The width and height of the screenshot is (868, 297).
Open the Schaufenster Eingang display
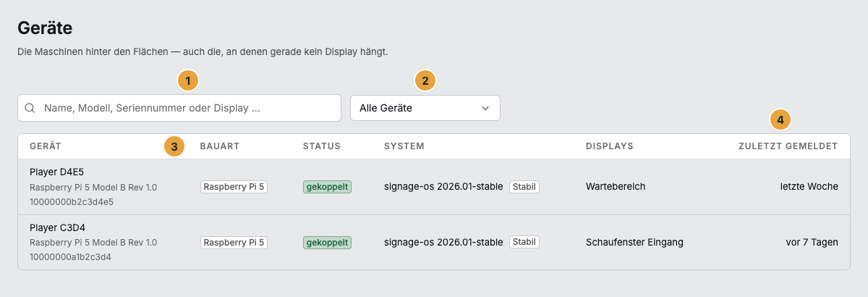pos(634,242)
